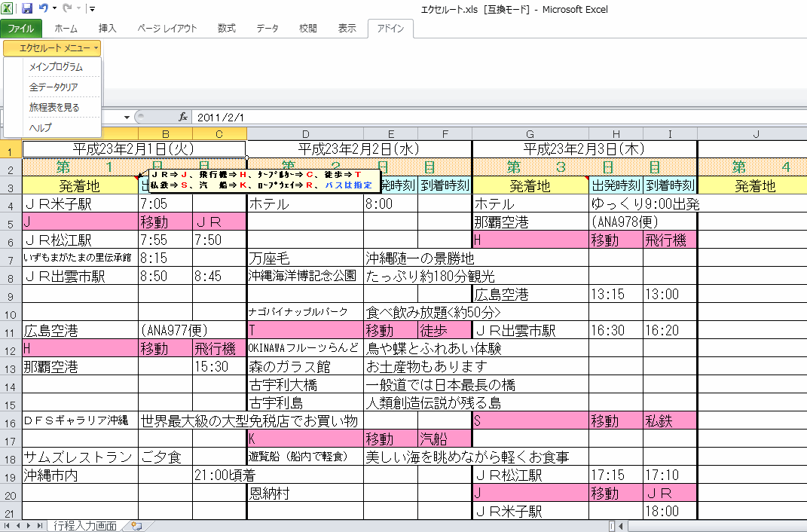Expand the Name Box dropdown arrow
Viewport: 807px width, 532px height.
pos(127,118)
